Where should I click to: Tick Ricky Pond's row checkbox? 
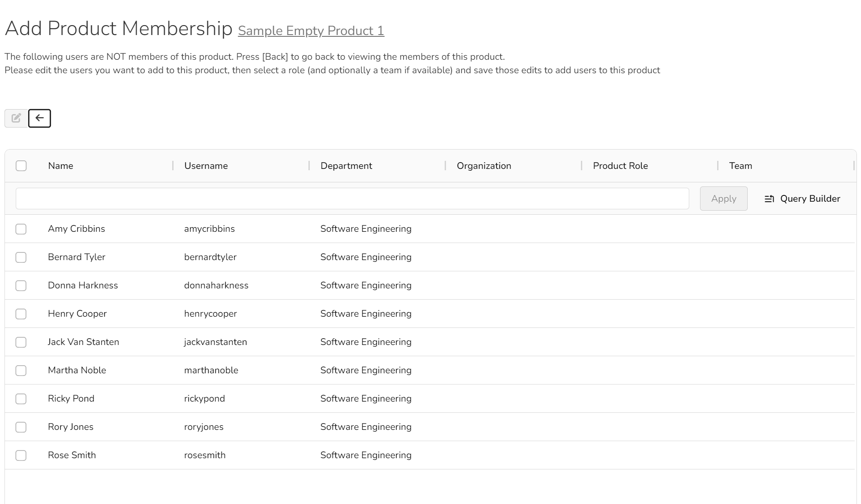click(x=21, y=399)
